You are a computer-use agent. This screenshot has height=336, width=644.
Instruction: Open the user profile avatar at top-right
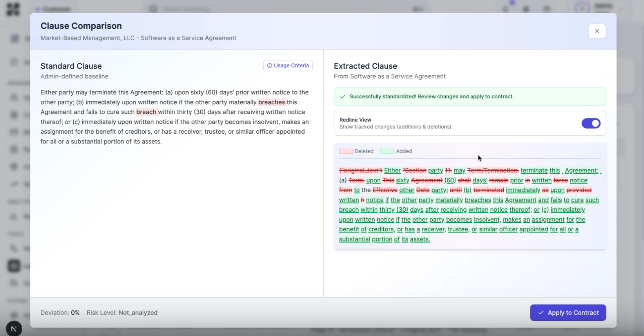(582, 9)
